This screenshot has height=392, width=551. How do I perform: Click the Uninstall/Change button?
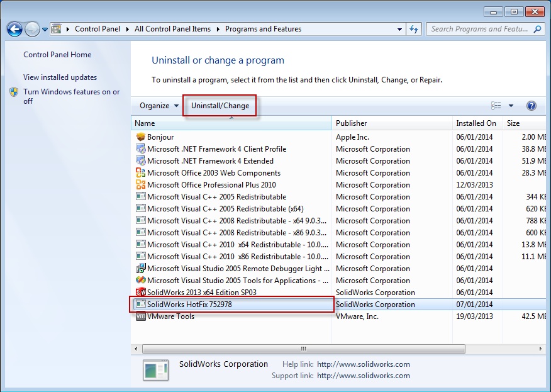pyautogui.click(x=220, y=106)
